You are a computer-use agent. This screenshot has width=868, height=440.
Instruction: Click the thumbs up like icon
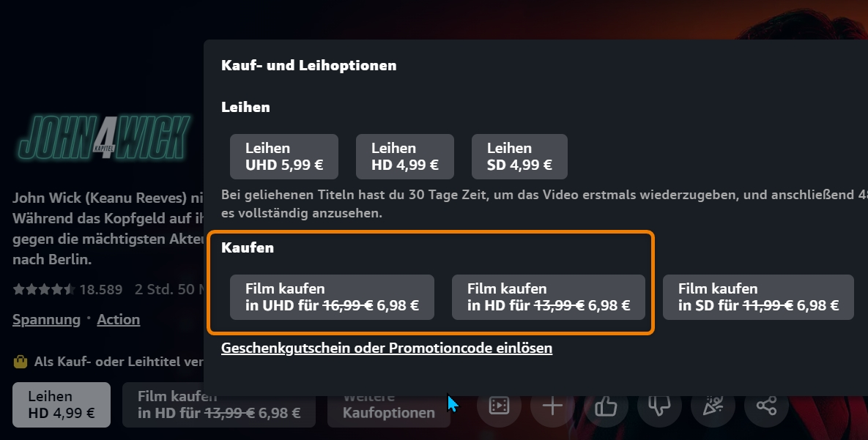point(606,406)
